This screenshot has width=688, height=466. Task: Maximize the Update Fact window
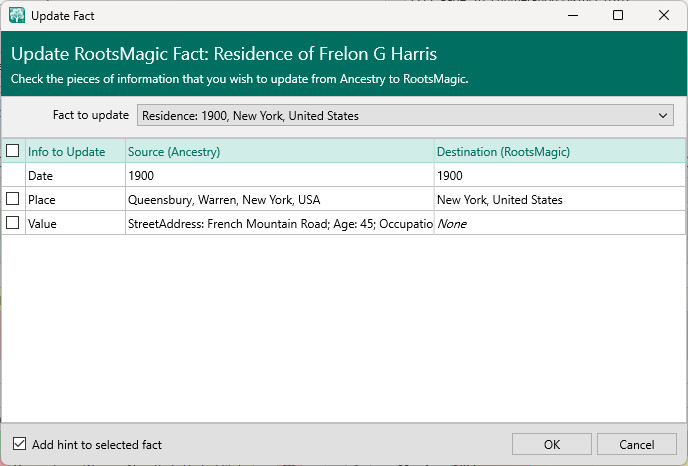[618, 16]
